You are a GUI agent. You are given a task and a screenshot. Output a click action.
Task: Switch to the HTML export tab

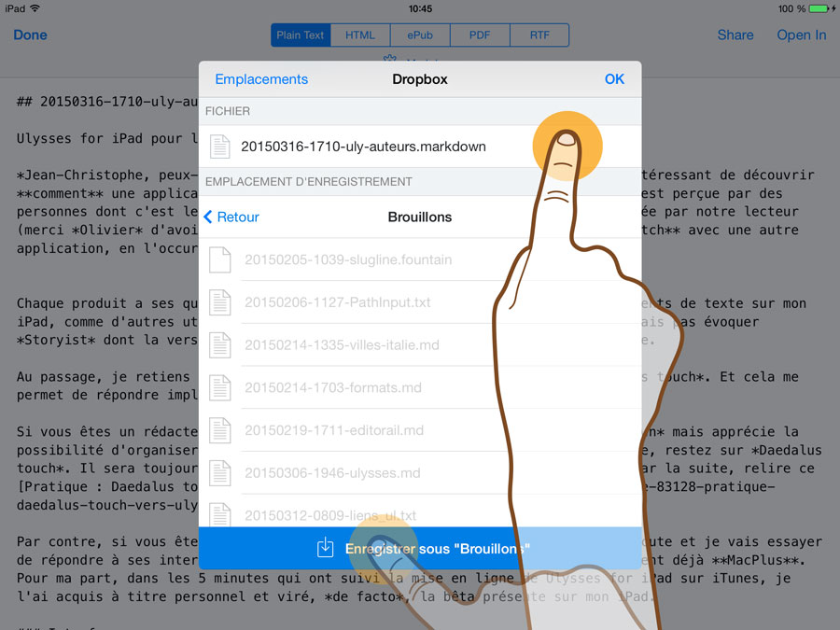tap(360, 35)
